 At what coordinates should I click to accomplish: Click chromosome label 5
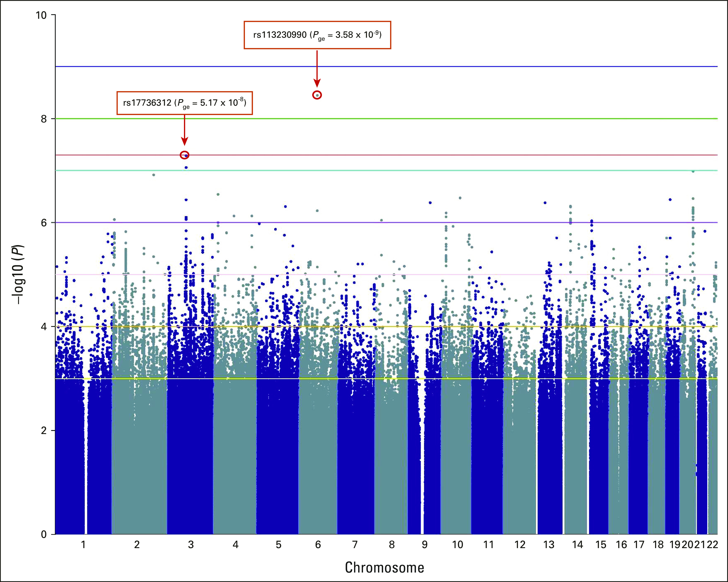point(278,544)
